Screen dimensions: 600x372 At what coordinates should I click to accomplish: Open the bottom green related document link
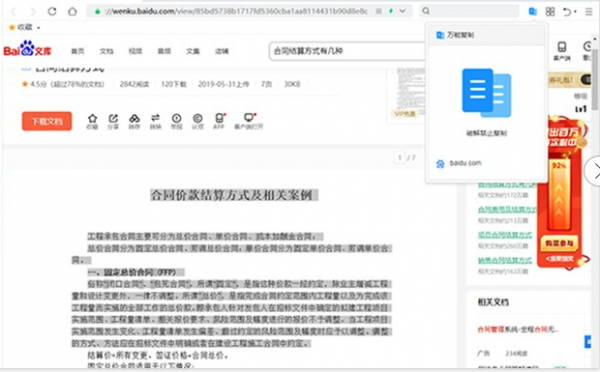505,261
